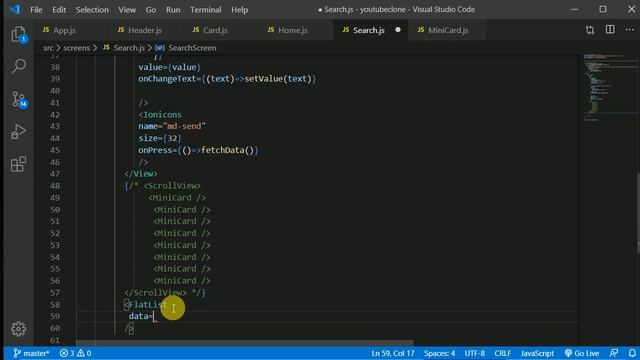Open Source Control view with 14 changes
Viewport: 640px width, 360px height.
(18, 99)
